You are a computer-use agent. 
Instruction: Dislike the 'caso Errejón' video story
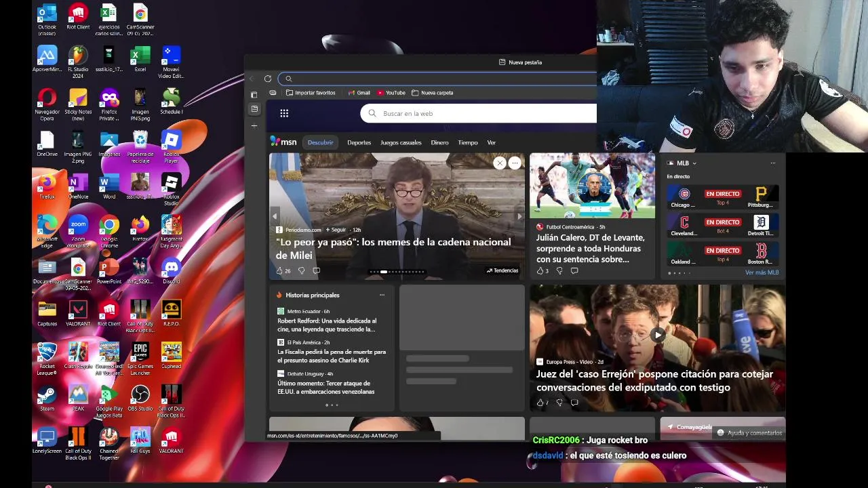click(559, 403)
